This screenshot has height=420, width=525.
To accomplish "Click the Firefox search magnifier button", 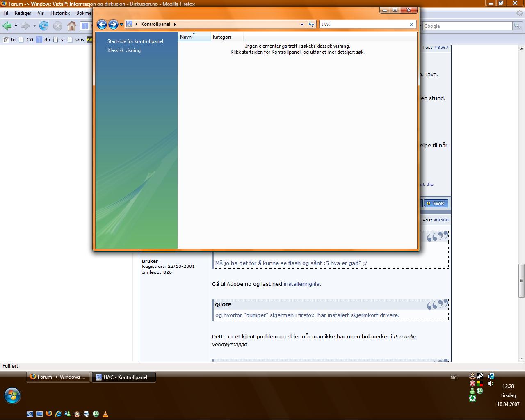I will 518,26.
